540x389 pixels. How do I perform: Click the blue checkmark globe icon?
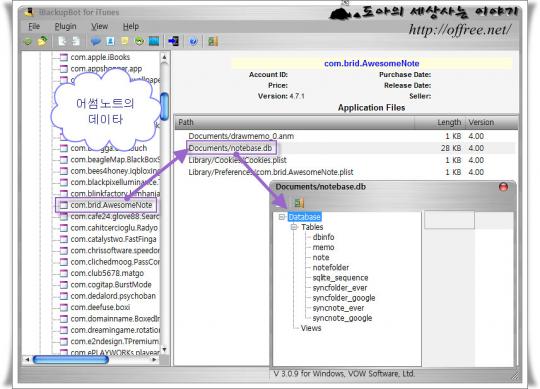tap(193, 42)
